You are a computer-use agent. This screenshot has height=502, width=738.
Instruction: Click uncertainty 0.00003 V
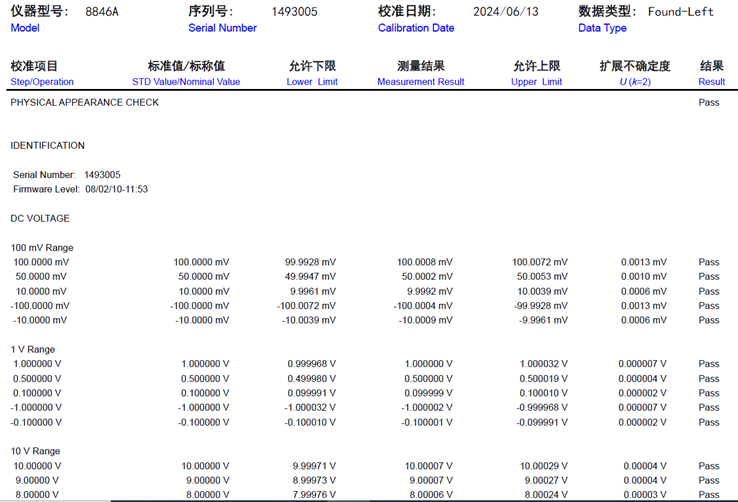pyautogui.click(x=645, y=495)
